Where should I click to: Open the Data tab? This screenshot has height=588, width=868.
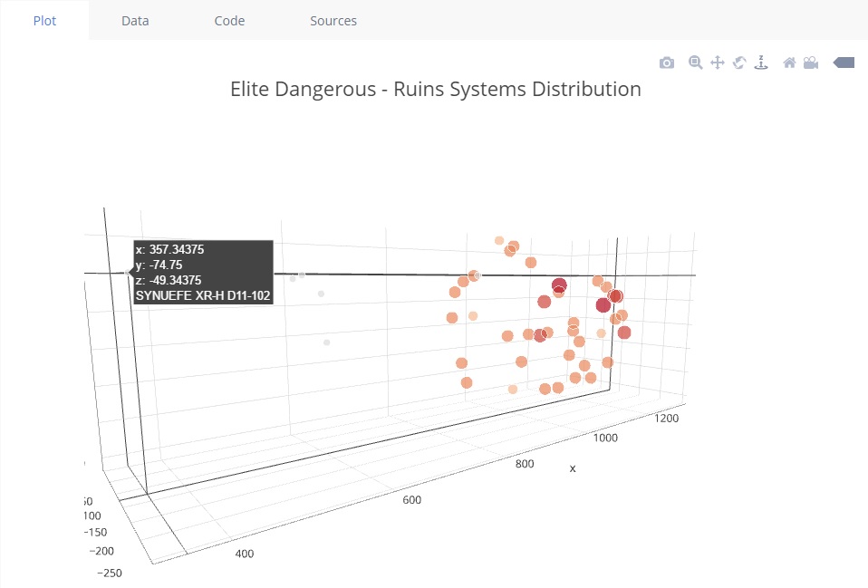pyautogui.click(x=135, y=21)
